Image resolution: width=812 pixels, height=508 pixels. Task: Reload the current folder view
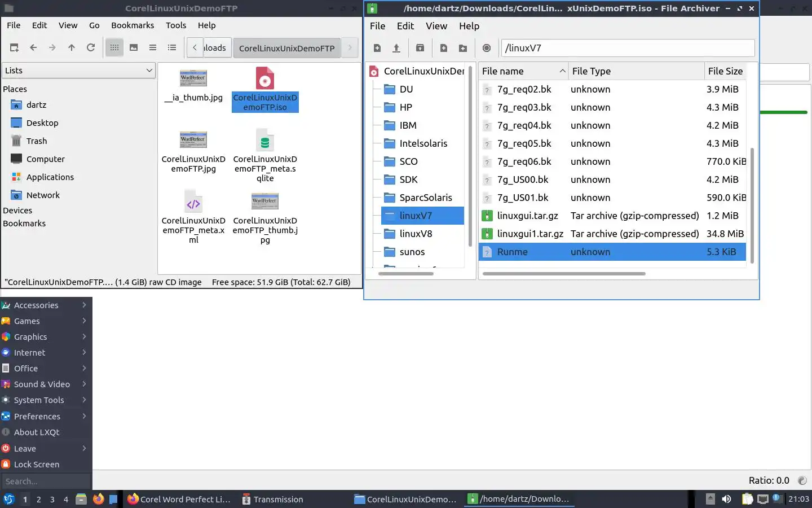pos(91,48)
